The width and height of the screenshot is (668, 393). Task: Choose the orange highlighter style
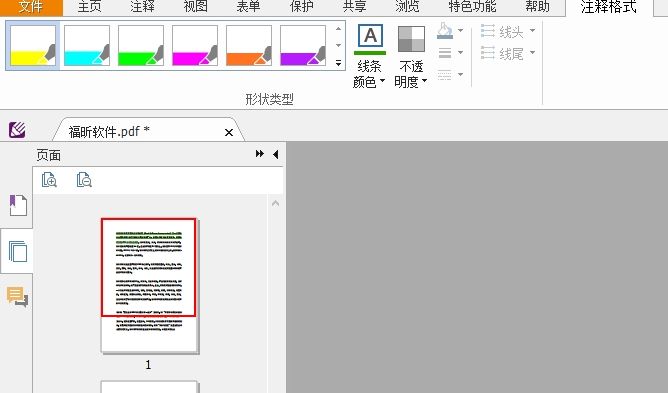pyautogui.click(x=249, y=46)
